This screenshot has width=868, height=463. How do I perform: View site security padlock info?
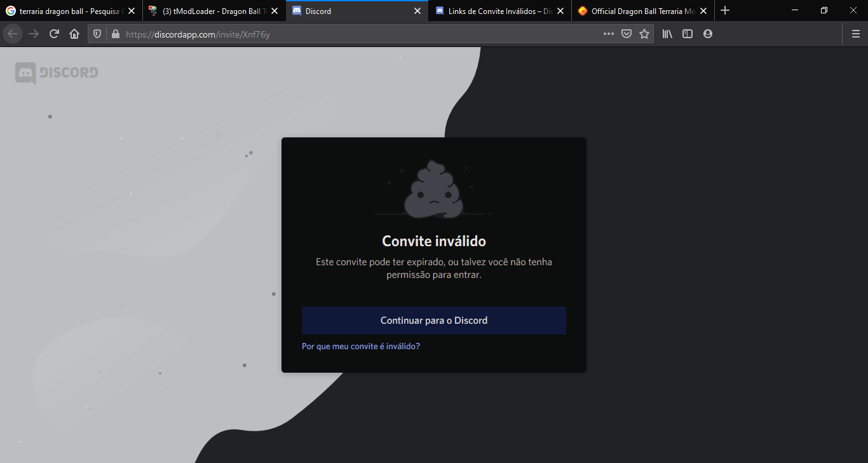point(115,34)
